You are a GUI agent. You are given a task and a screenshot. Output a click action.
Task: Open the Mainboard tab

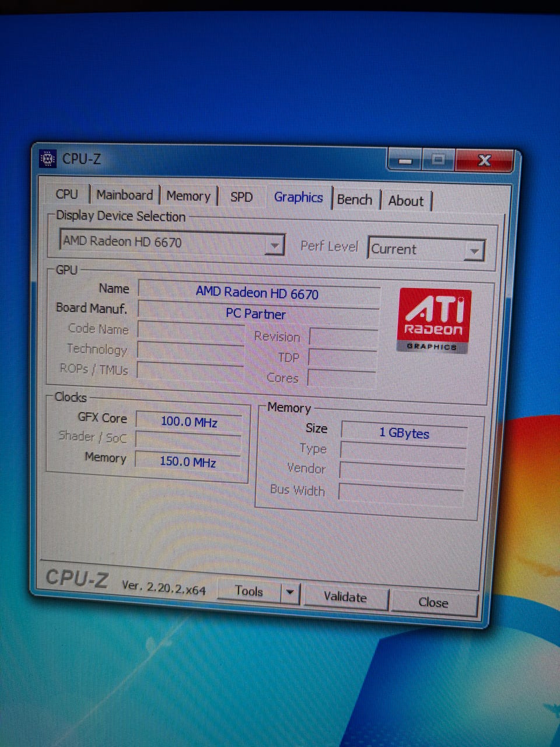[x=124, y=195]
